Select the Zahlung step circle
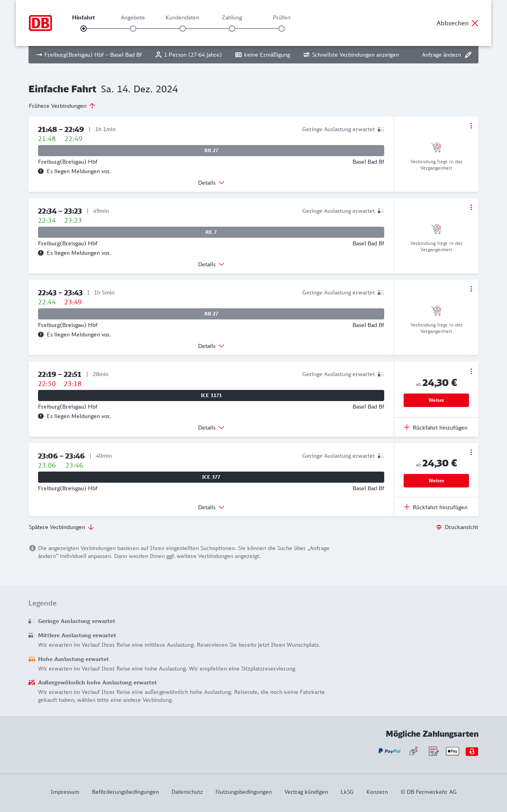This screenshot has width=507, height=812. (x=232, y=29)
